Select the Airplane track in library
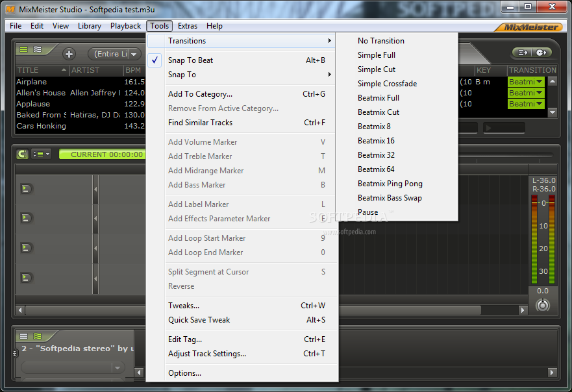The width and height of the screenshot is (572, 392). point(81,82)
